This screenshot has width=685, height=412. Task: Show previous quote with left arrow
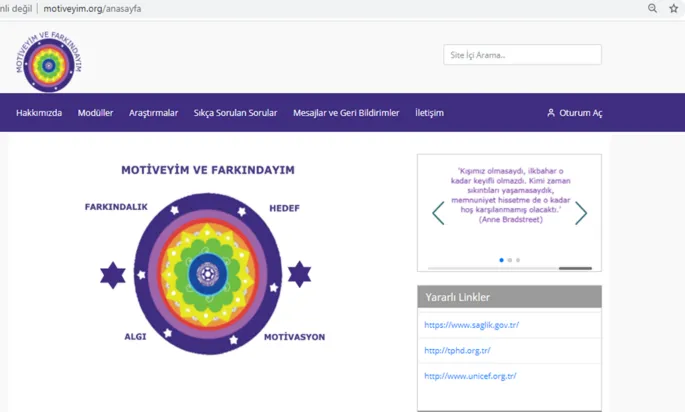[x=438, y=212]
